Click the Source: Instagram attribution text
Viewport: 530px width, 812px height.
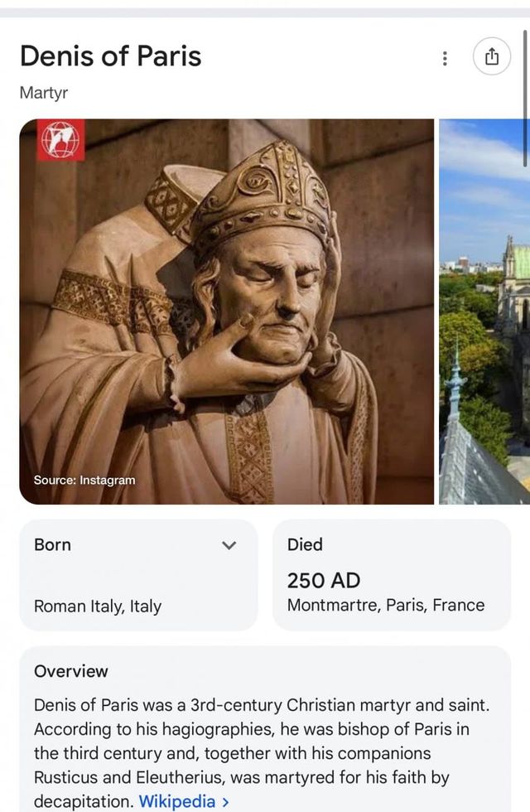pos(83,479)
